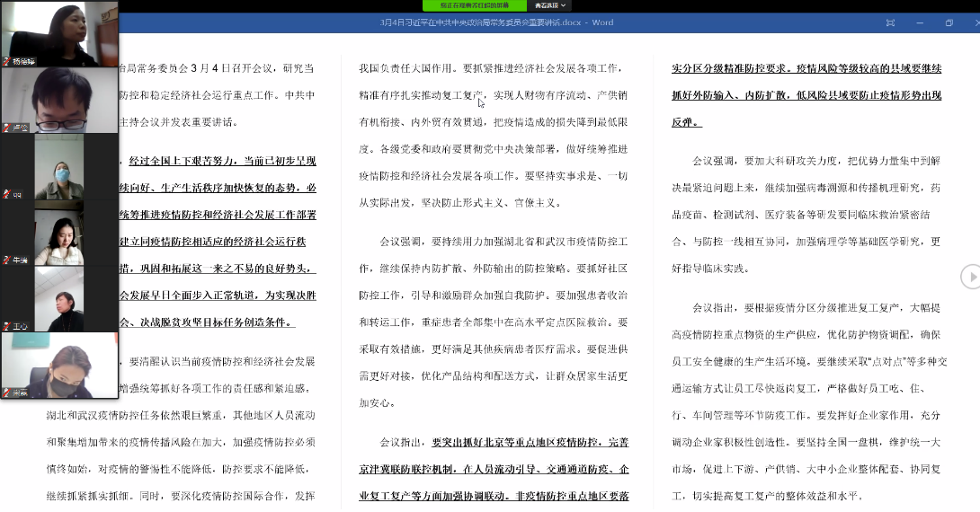
Task: Click the muted microphone icon beside QQ
Action: (6, 193)
